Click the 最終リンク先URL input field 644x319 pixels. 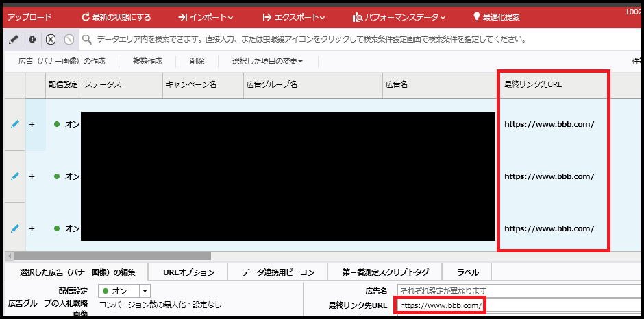[521, 305]
